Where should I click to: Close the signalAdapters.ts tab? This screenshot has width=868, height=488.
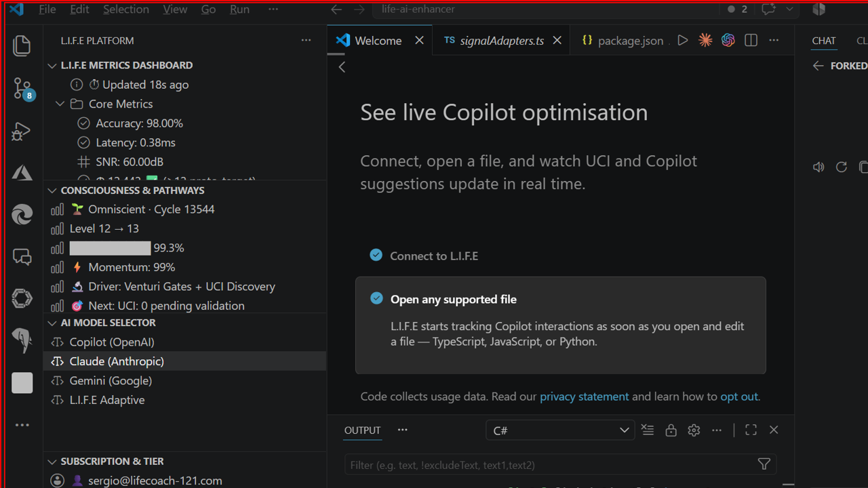pos(557,41)
